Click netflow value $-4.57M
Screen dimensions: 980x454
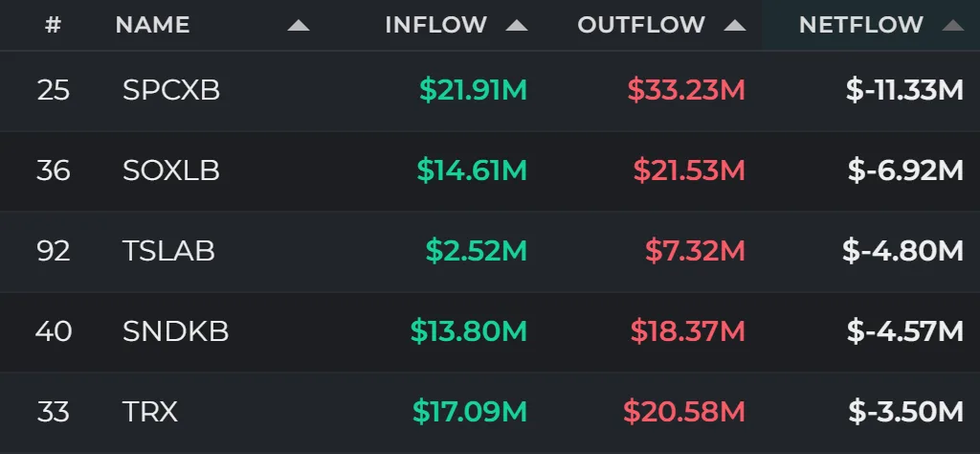[905, 331]
